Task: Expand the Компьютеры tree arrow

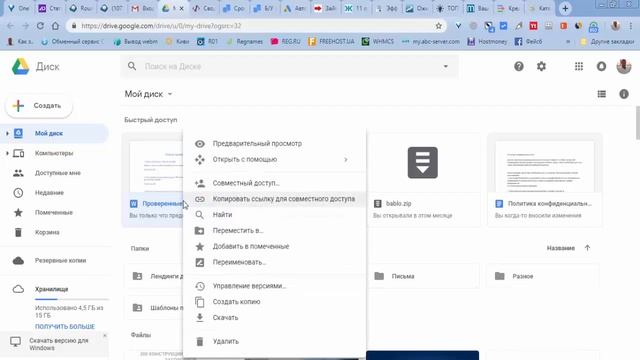Action: point(7,153)
